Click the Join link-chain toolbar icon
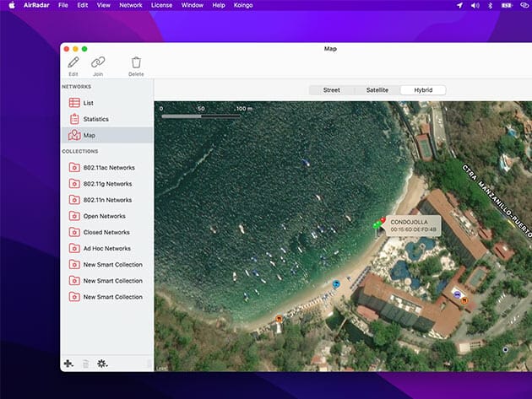532x399 pixels. [x=98, y=62]
